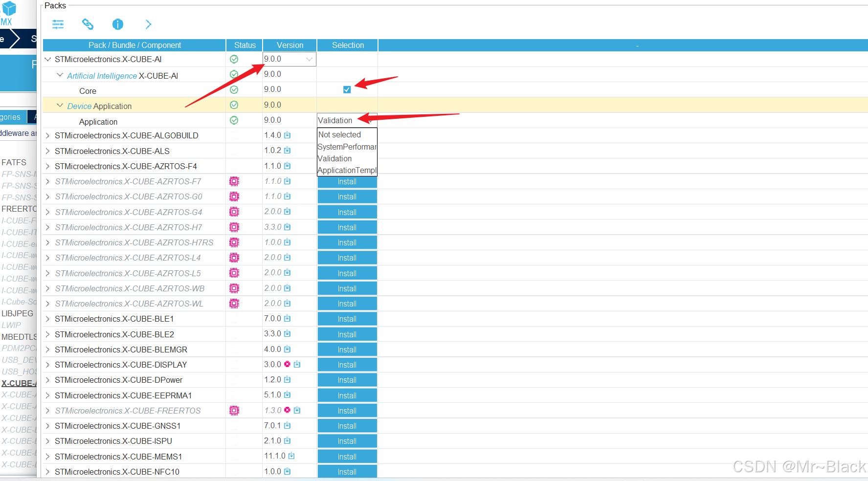Sort by the Pack / Bundle / Component header
The image size is (868, 481).
coord(134,45)
